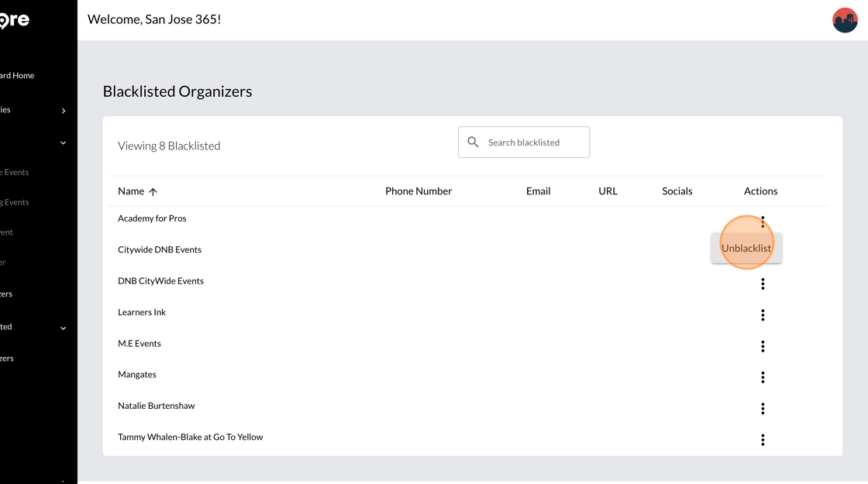Open actions for Tammy Whalen-Blake at Go To Yellow
This screenshot has height=484, width=868.
(763, 440)
